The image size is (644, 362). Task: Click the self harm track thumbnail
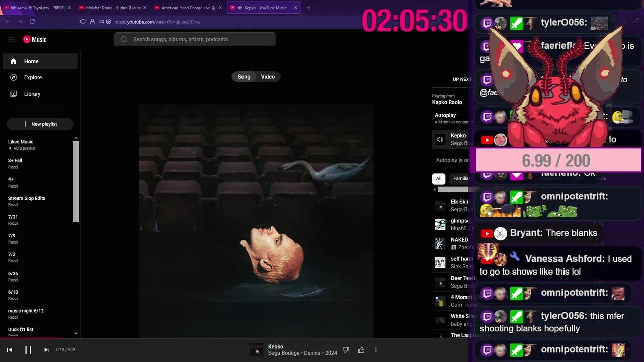click(440, 262)
